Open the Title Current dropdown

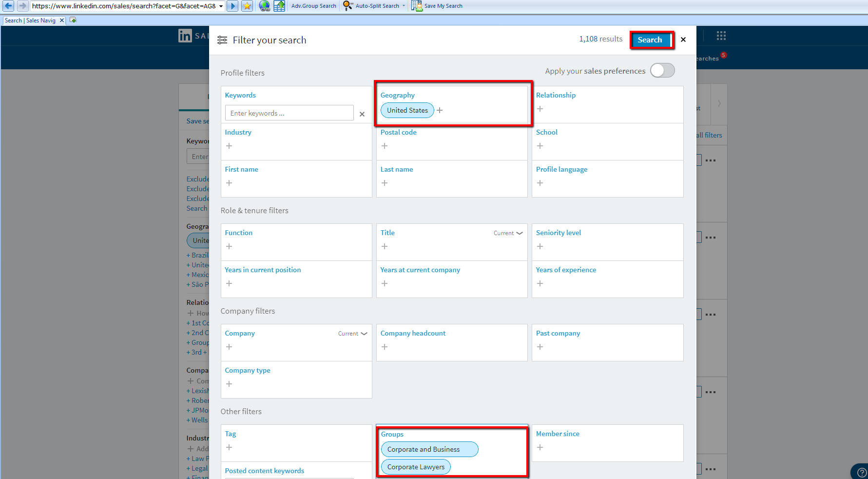[x=508, y=233]
